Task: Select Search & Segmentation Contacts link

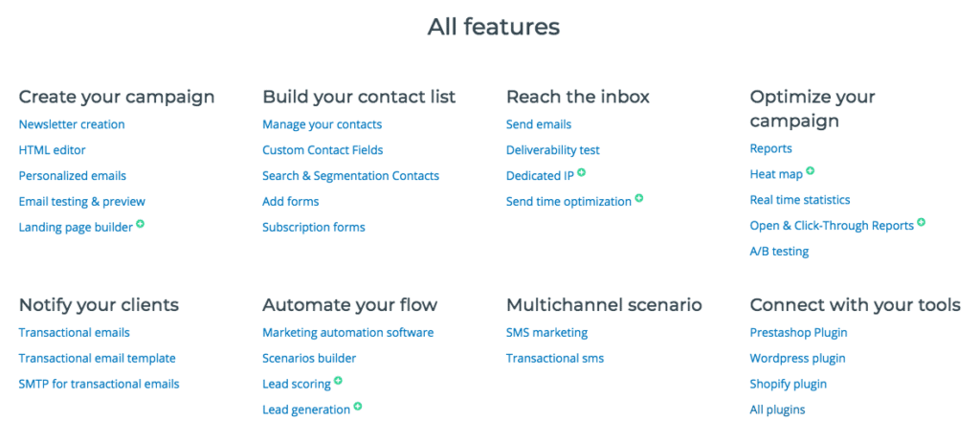Action: point(350,176)
